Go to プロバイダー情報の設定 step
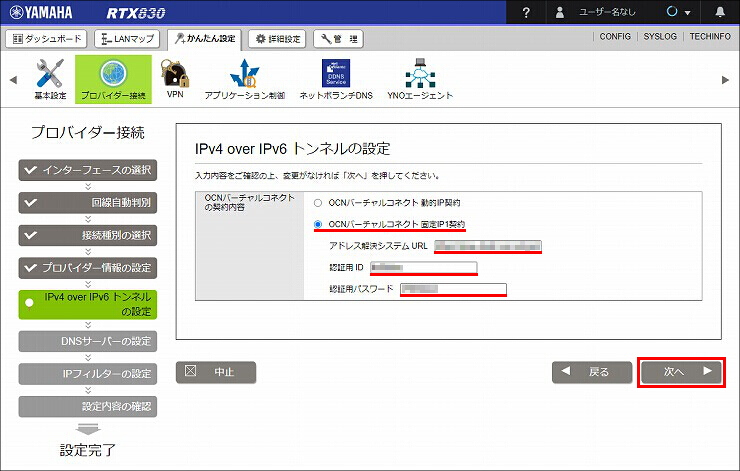740x471 pixels. click(x=88, y=268)
